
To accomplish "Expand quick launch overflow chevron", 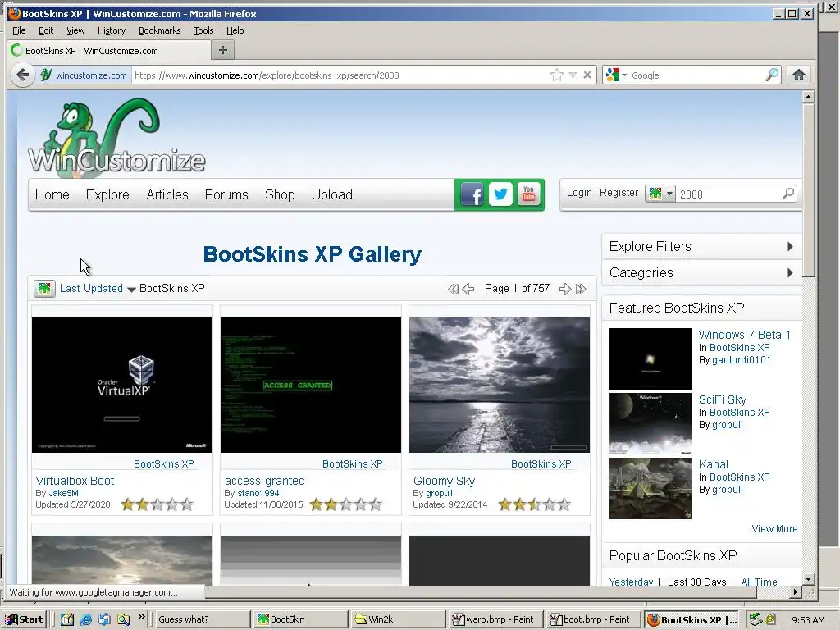I will point(141,617).
